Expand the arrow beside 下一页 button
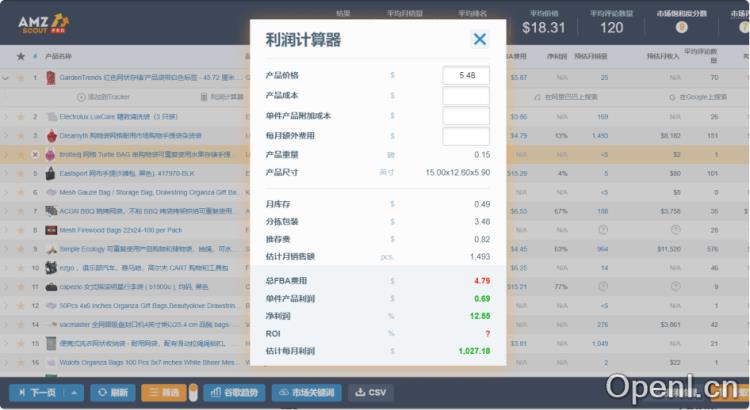Screen dimensions: 750x410 [76, 392]
